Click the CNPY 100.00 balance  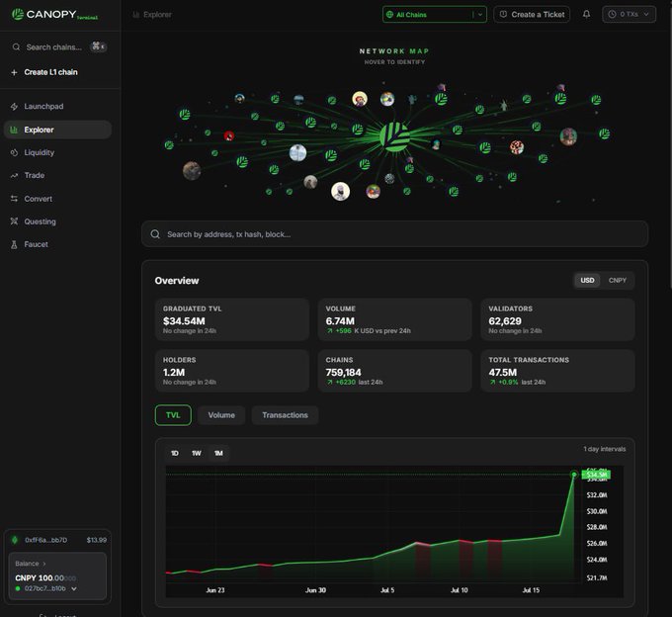45,578
